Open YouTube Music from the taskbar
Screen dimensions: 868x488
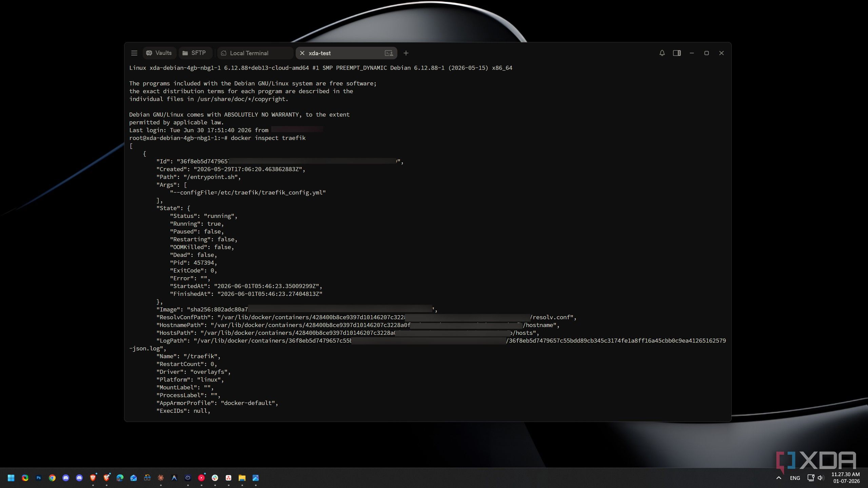click(201, 478)
